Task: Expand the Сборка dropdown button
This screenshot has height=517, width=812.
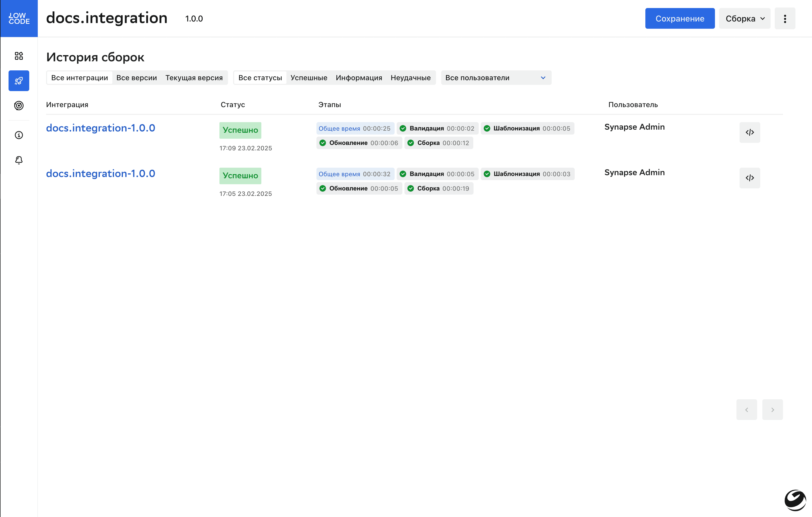Action: tap(744, 18)
